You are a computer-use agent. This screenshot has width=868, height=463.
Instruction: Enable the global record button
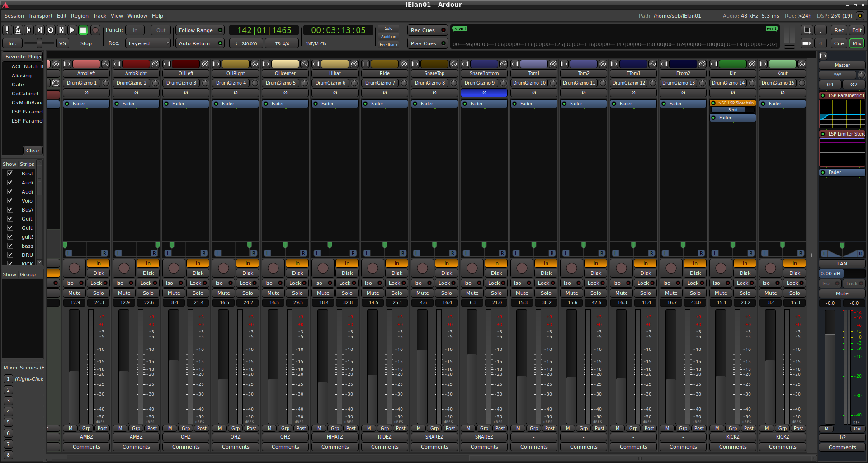[95, 30]
